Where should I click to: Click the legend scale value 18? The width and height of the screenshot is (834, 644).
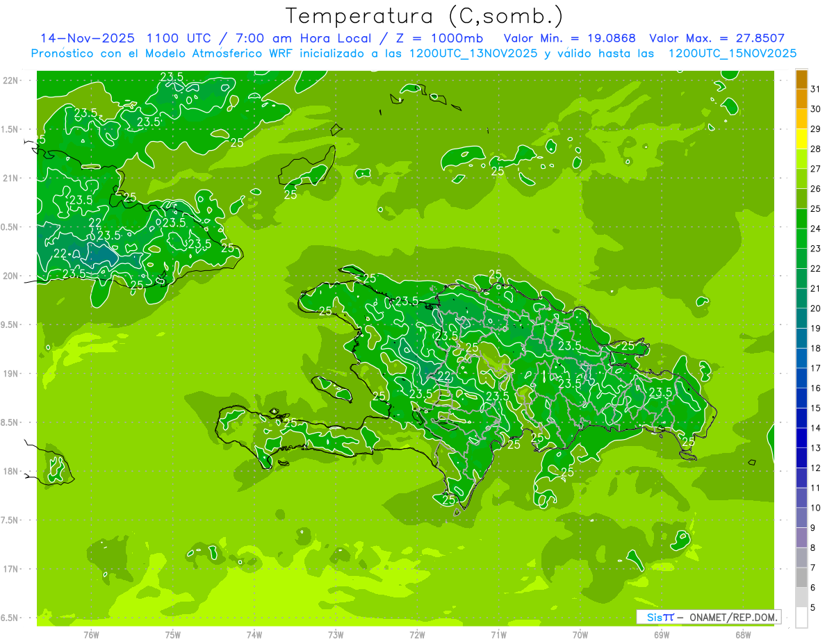pos(815,348)
